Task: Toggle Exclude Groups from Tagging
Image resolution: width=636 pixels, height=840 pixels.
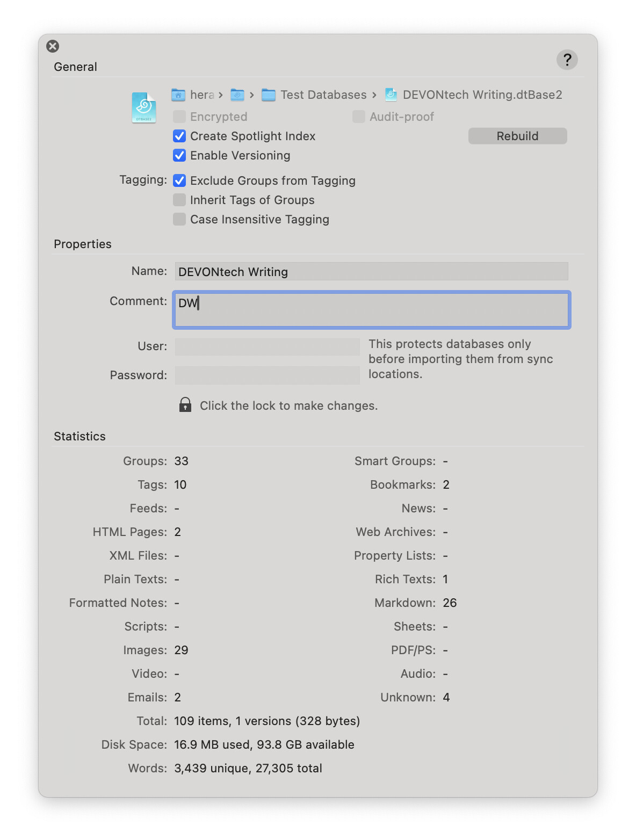Action: coord(179,180)
